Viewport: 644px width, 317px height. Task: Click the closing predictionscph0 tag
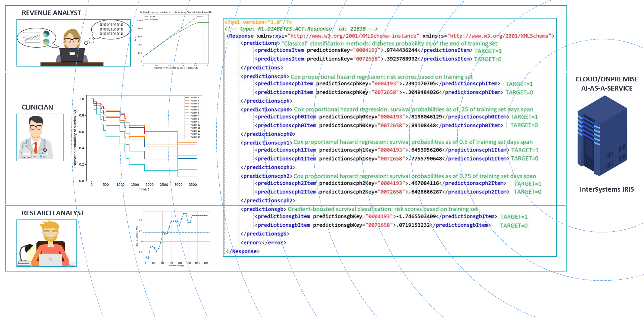(268, 134)
